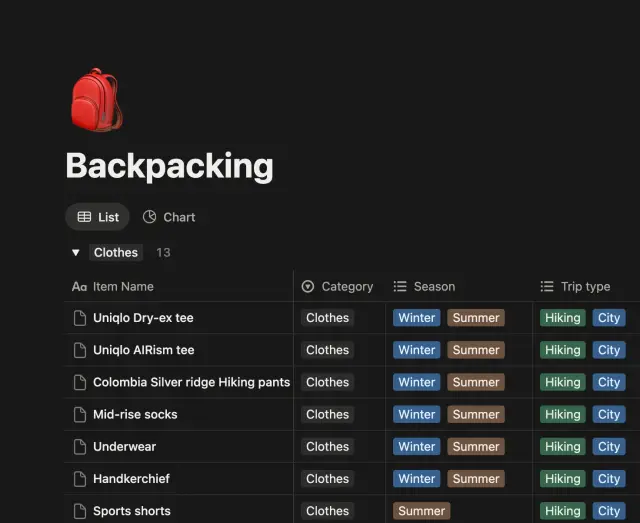Click page icon beside Mid-rise socks

coord(80,414)
